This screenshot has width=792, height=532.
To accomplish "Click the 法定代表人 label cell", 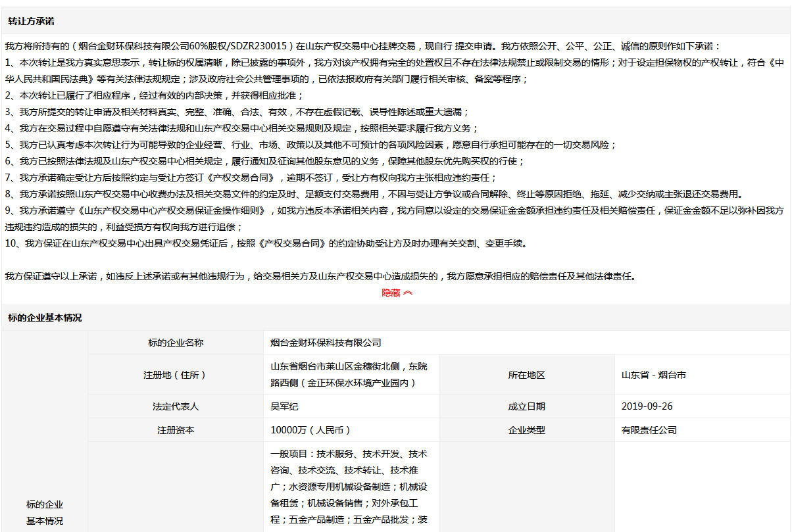I will (x=176, y=406).
